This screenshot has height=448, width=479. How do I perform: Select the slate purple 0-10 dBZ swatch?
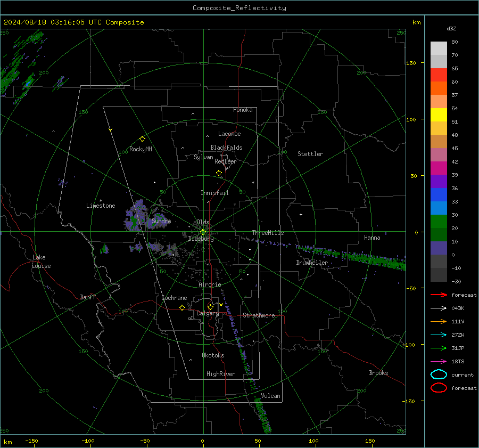[x=439, y=248]
